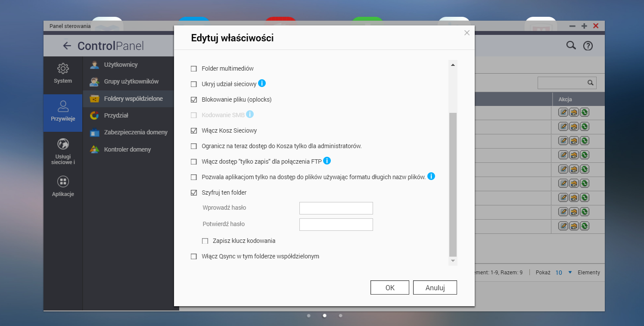
Task: Select Użytkownicy in the sidebar menu
Action: pyautogui.click(x=121, y=65)
